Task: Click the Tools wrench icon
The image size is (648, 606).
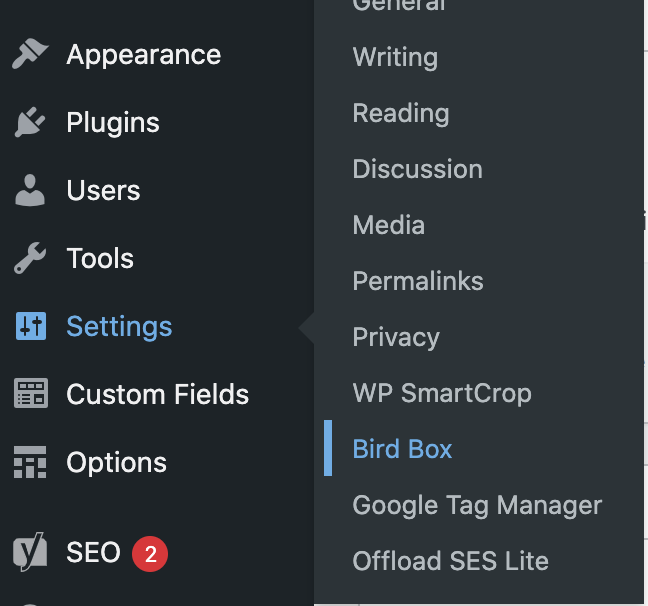Action: (30, 258)
